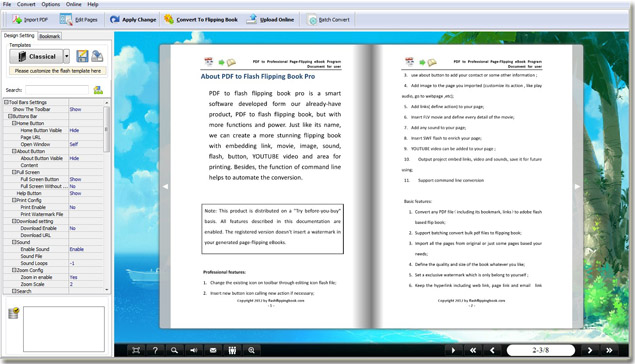Open the template dropdown arrow beside Classical

(x=66, y=56)
